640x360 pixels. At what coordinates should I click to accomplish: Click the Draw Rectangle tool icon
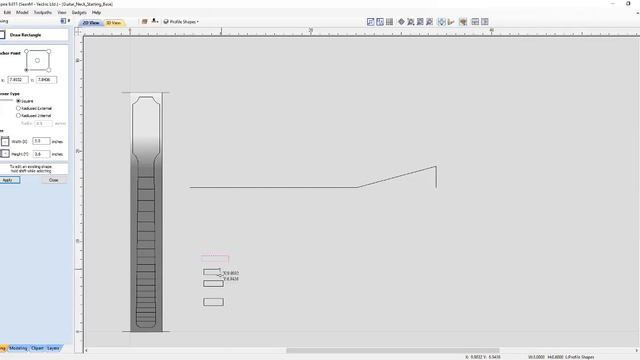click(2, 35)
